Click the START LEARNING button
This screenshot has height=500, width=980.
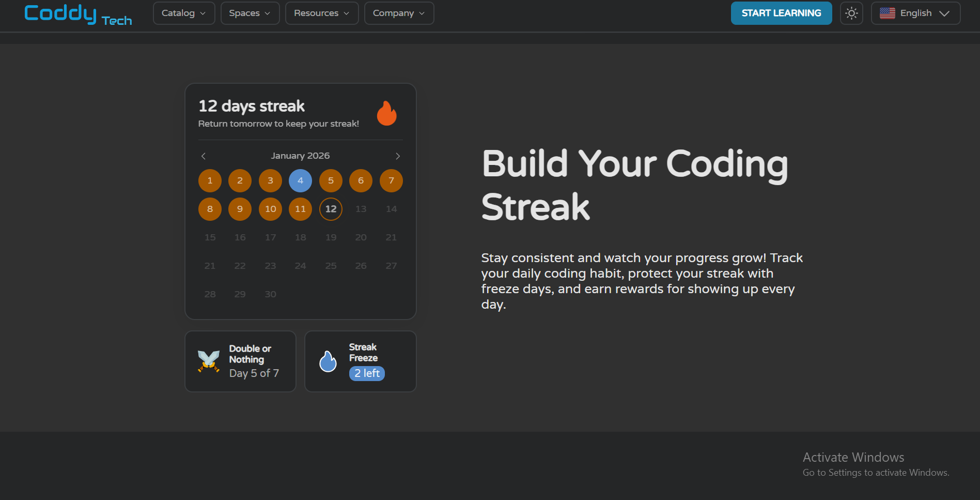782,13
